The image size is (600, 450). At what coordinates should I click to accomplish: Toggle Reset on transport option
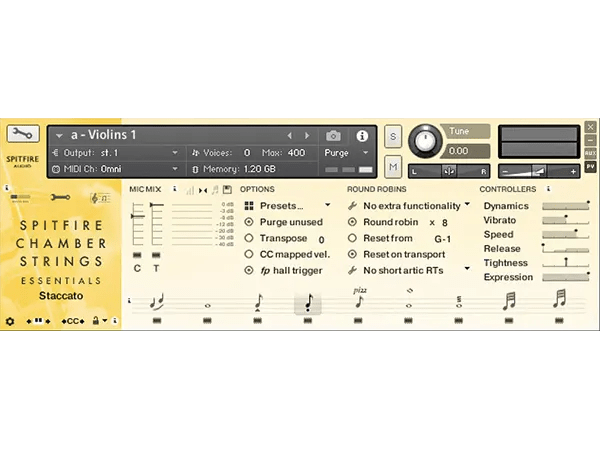click(x=352, y=254)
